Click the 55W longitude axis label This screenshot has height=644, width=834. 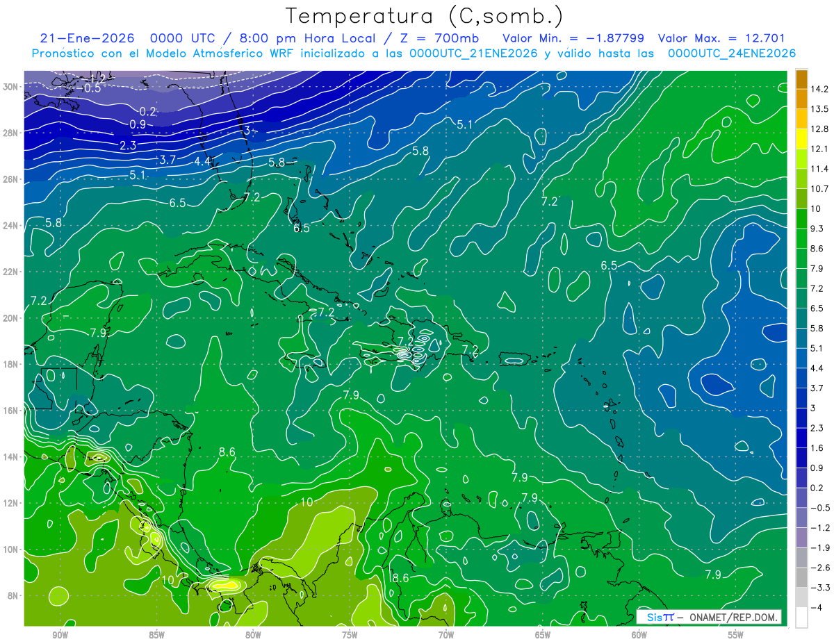coord(736,635)
